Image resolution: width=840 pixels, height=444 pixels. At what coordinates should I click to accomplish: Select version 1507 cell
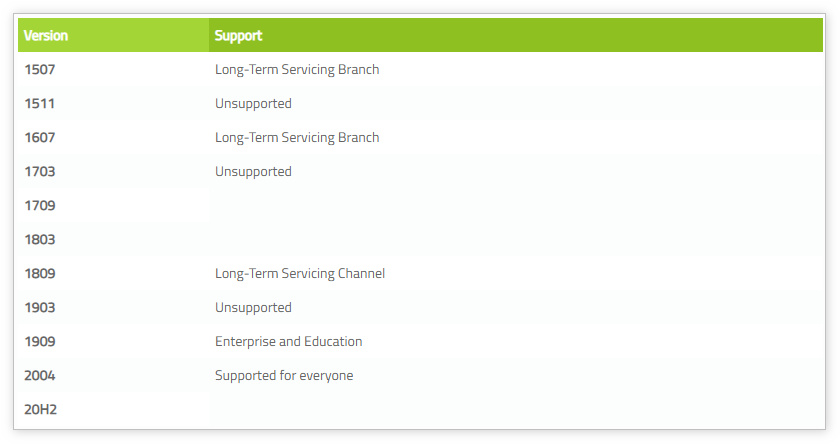[x=40, y=70]
